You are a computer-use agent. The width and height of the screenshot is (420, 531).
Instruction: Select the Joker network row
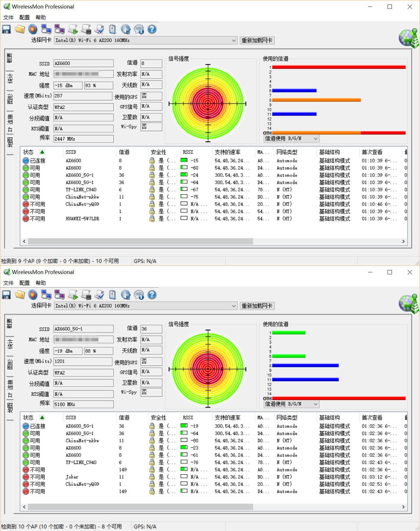click(214, 477)
